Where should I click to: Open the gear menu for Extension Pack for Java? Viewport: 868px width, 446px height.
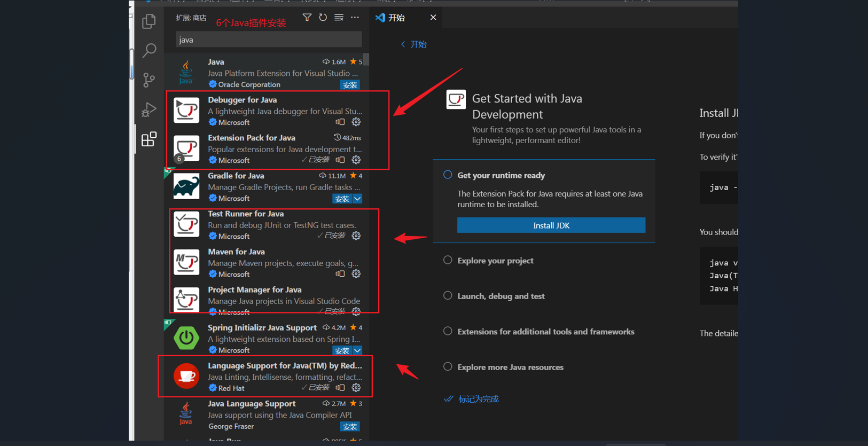[x=356, y=160]
